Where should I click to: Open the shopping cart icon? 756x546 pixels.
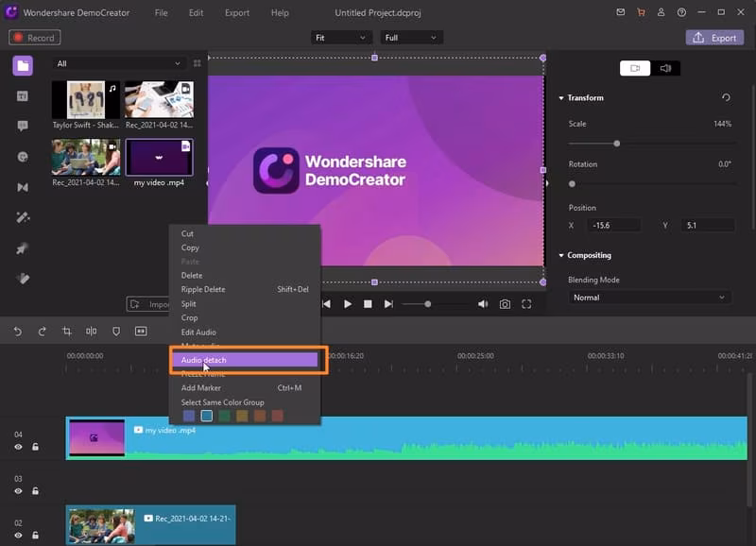[641, 12]
